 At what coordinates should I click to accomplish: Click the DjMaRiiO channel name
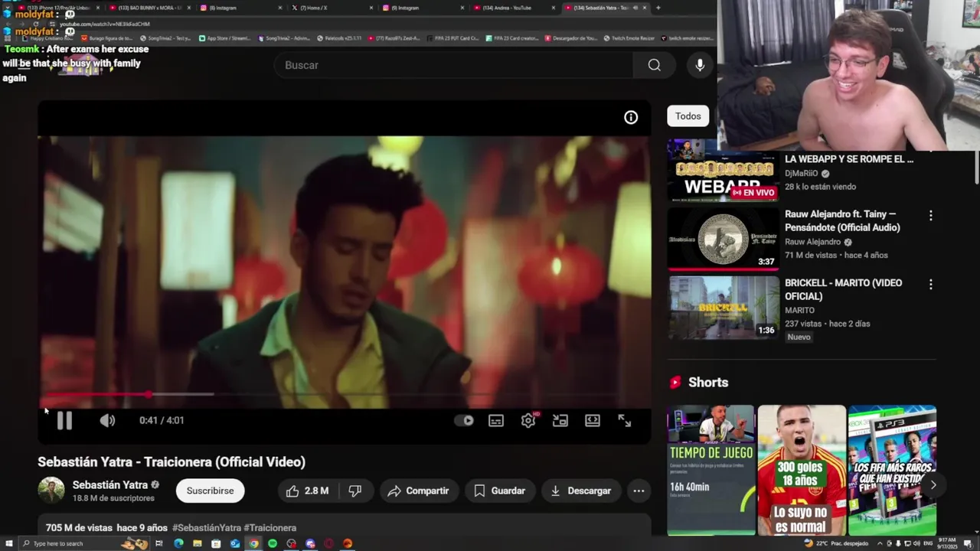(x=802, y=174)
